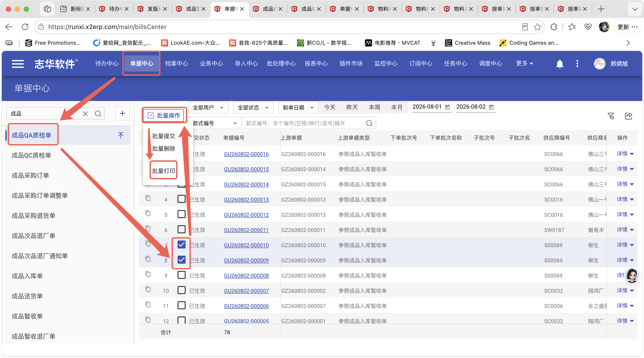The image size is (644, 358).
Task: Open bill link GU260802-000015
Action: click(x=246, y=169)
